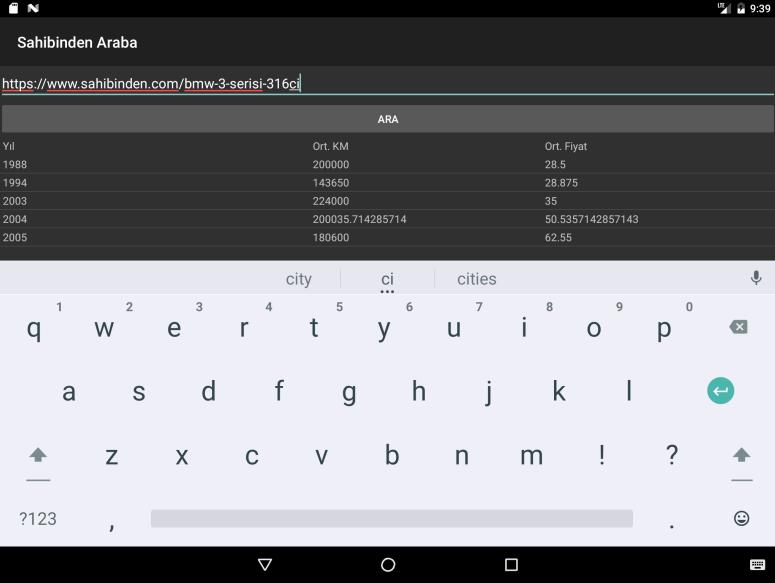
Task: Tap the h key
Action: pyautogui.click(x=419, y=391)
